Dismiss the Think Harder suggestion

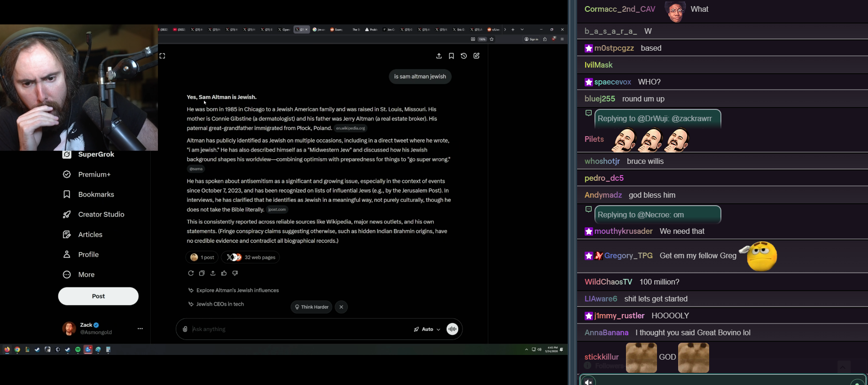(x=341, y=307)
